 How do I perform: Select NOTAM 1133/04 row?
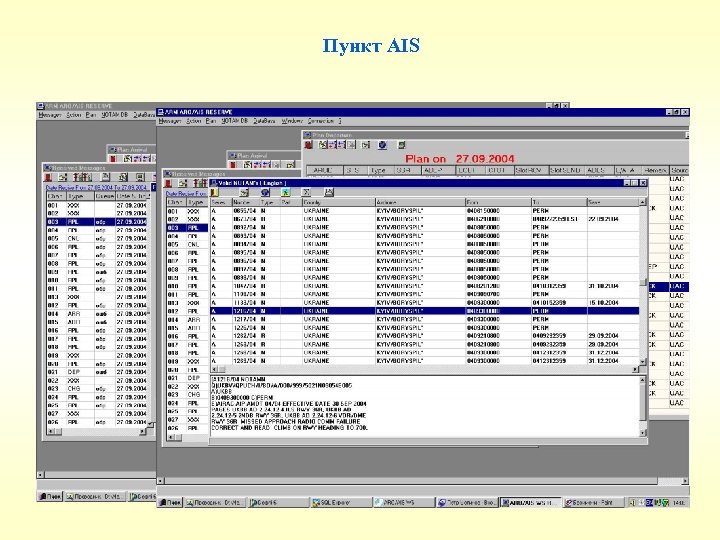pyautogui.click(x=424, y=303)
